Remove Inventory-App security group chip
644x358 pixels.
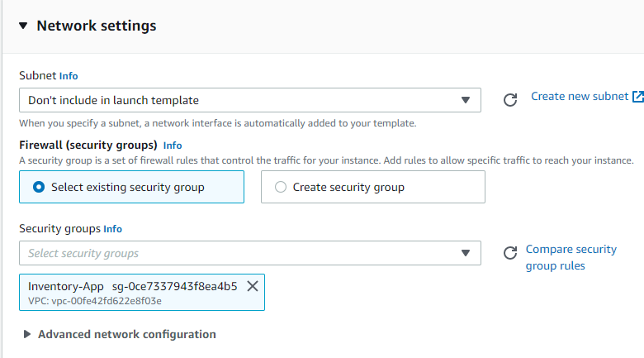[x=253, y=286]
